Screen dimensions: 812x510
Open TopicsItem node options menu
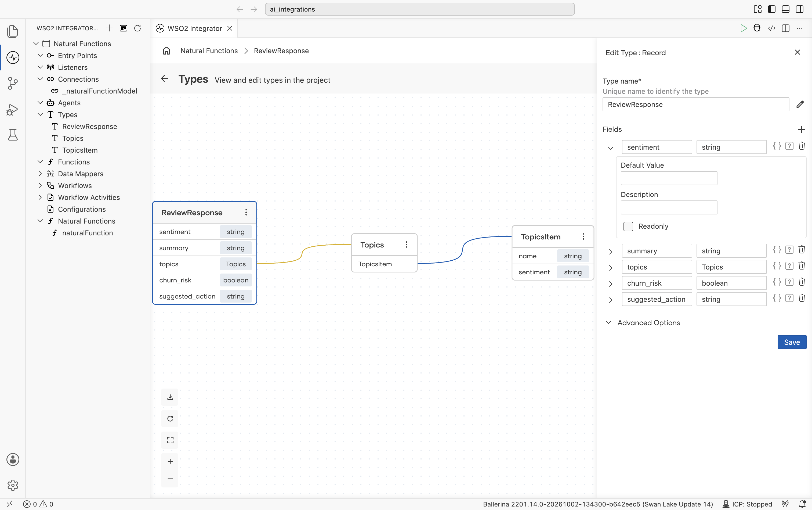(x=583, y=236)
